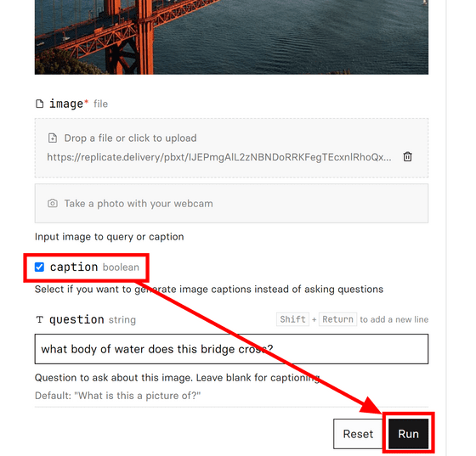Click 'Drop a file or click to upload'
Image resolution: width=476 pixels, height=456 pixels.
click(131, 138)
